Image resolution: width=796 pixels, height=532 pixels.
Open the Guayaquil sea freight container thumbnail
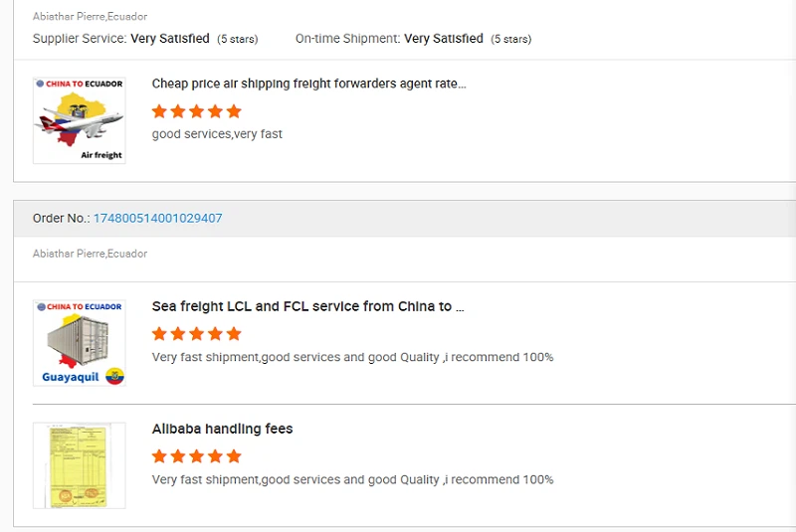pos(80,343)
